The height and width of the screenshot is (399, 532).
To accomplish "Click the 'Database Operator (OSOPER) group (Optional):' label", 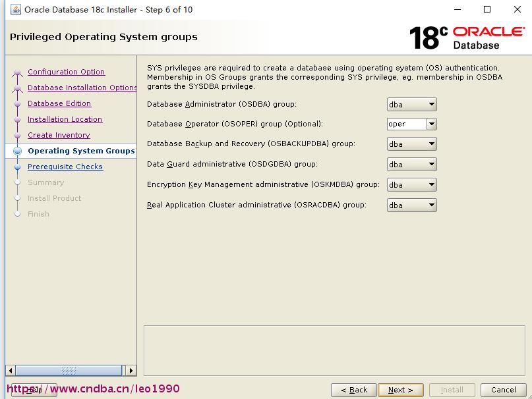I will coord(235,124).
